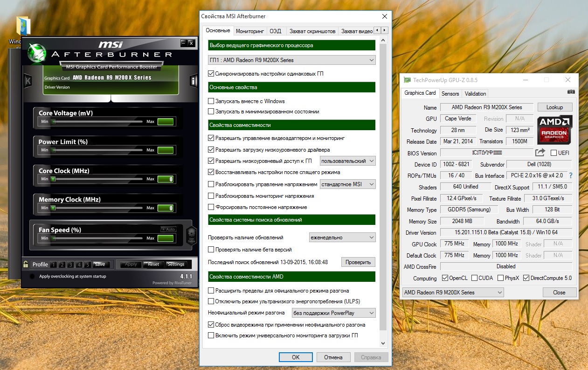Viewport: 588px width, 370px height.
Task: Open the 'стандартное MSI' voltage control dropdown
Action: (x=347, y=184)
